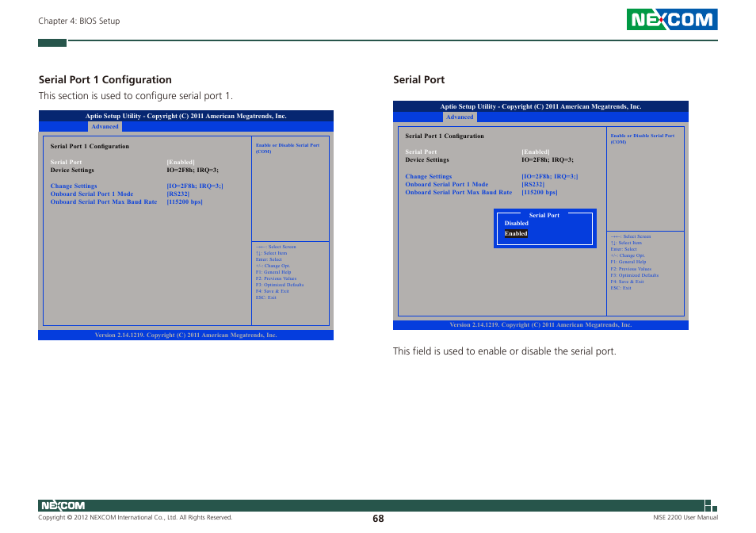Click 'This section is used to configure serial port 1.'
Viewport: 756px width, 533px height.
(136, 95)
